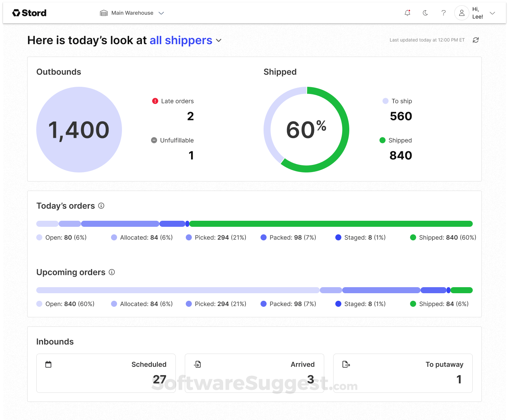Click the calendar icon in Scheduled inbounds card

48,364
